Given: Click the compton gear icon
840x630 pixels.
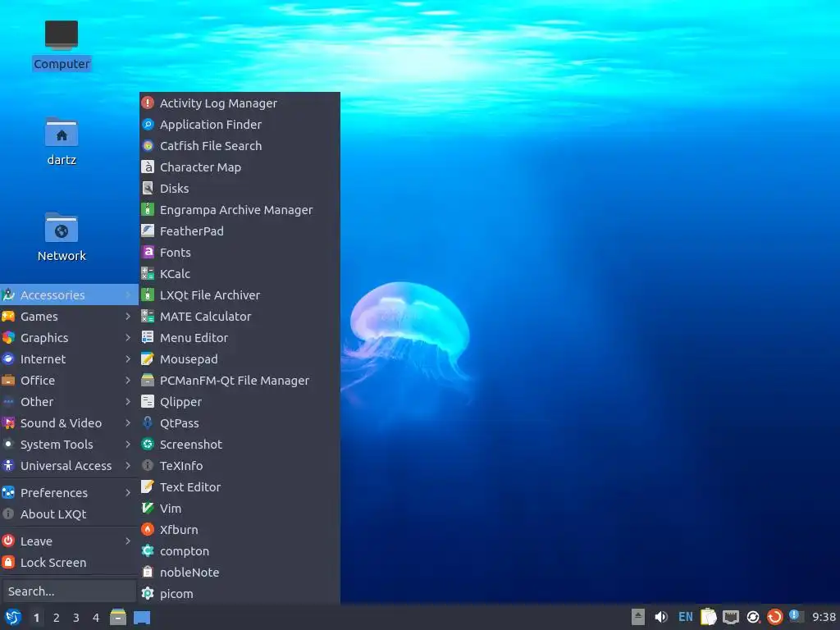Looking at the screenshot, I should (x=148, y=550).
